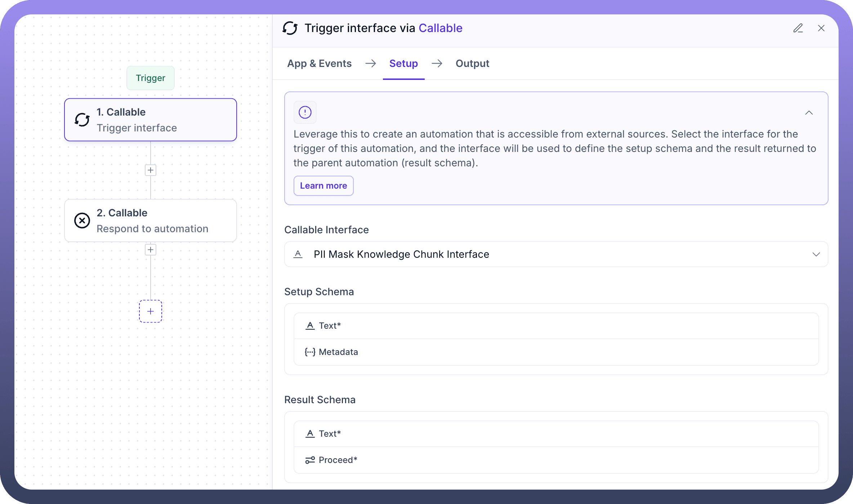This screenshot has height=504, width=853.
Task: Switch to the App & Events tab
Action: coord(319,64)
